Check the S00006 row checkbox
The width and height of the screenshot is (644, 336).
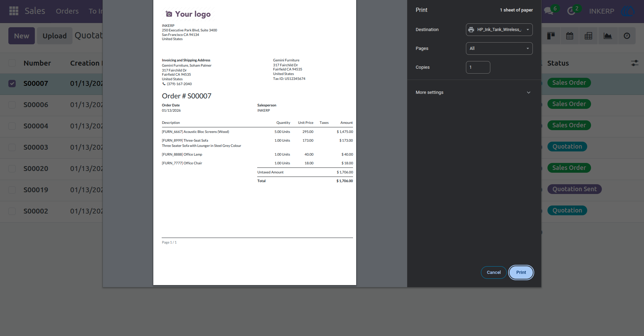pyautogui.click(x=12, y=105)
